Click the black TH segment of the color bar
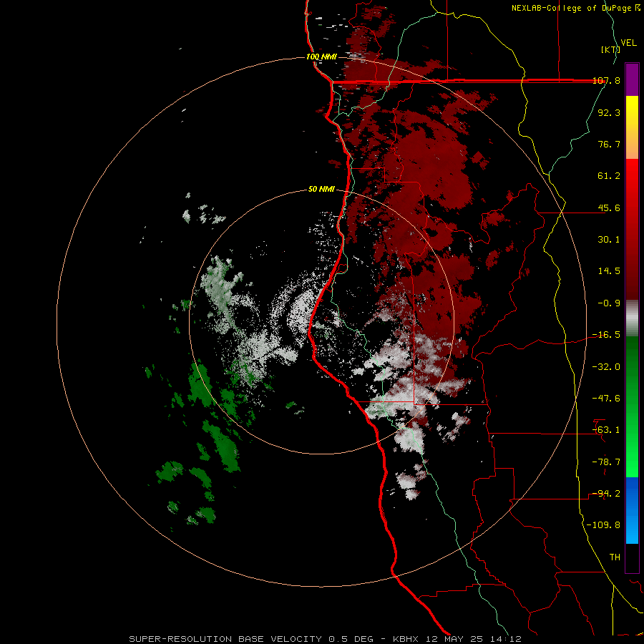The height and width of the screenshot is (644, 644). (632, 558)
